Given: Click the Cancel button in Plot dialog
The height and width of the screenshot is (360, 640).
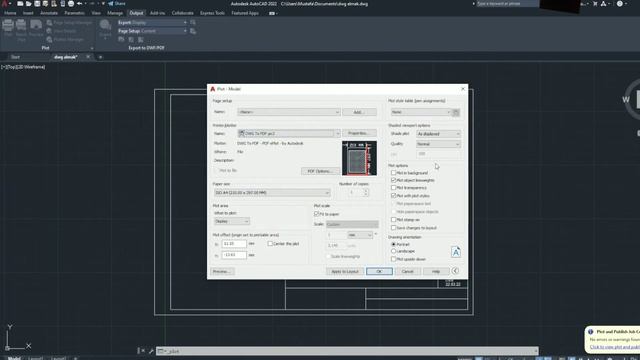Looking at the screenshot, I should point(407,271).
